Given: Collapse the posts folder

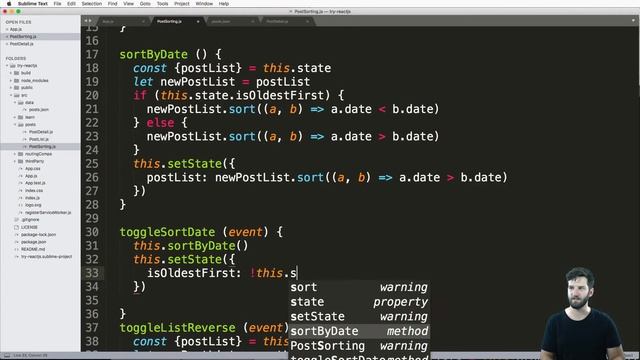Looking at the screenshot, I should coord(15,124).
